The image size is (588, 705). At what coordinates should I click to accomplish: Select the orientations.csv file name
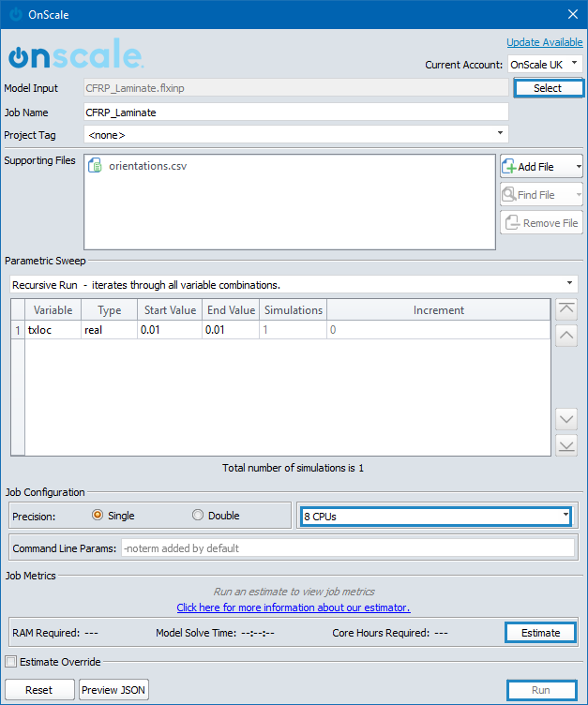147,166
